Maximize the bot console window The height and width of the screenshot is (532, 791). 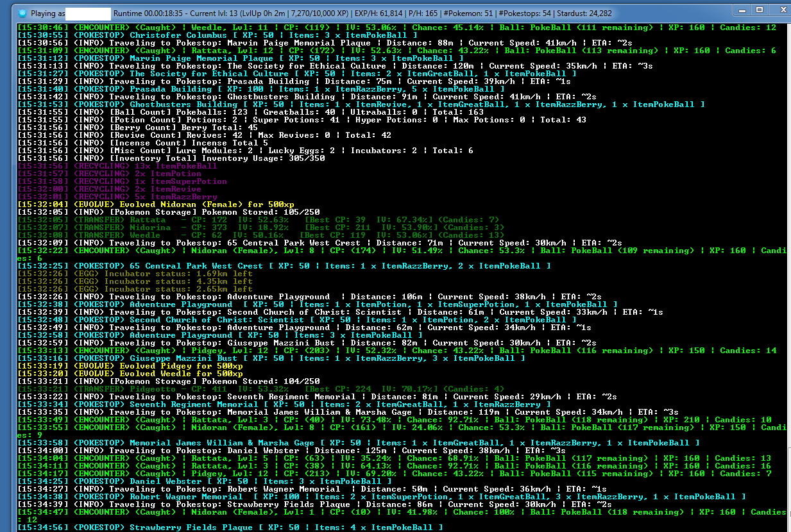pyautogui.click(x=759, y=10)
